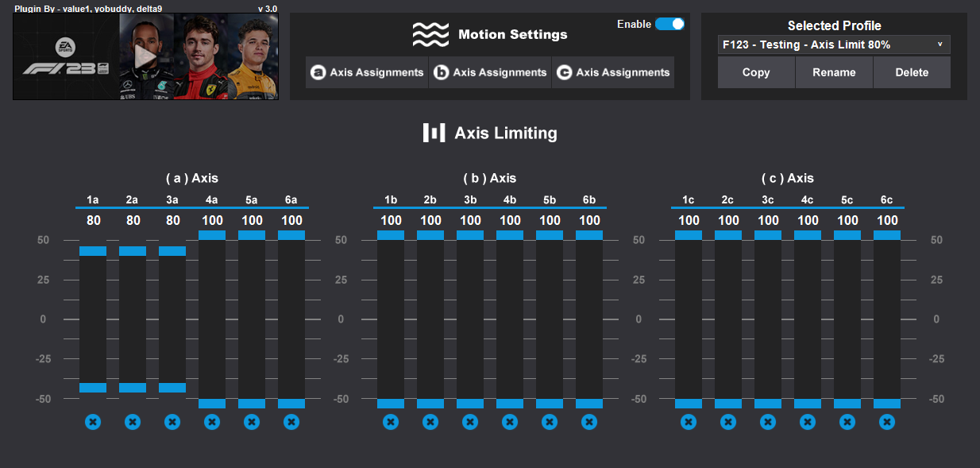Reset axis 5b with its X icon
980x468 pixels.
550,422
